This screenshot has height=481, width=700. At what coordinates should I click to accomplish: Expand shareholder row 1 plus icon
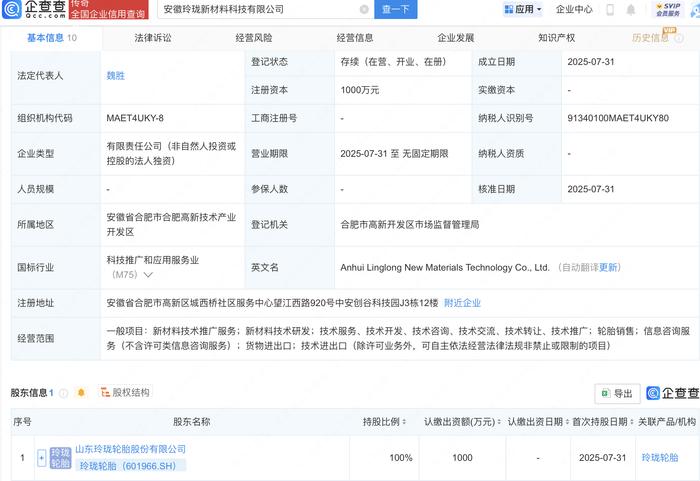coord(42,458)
